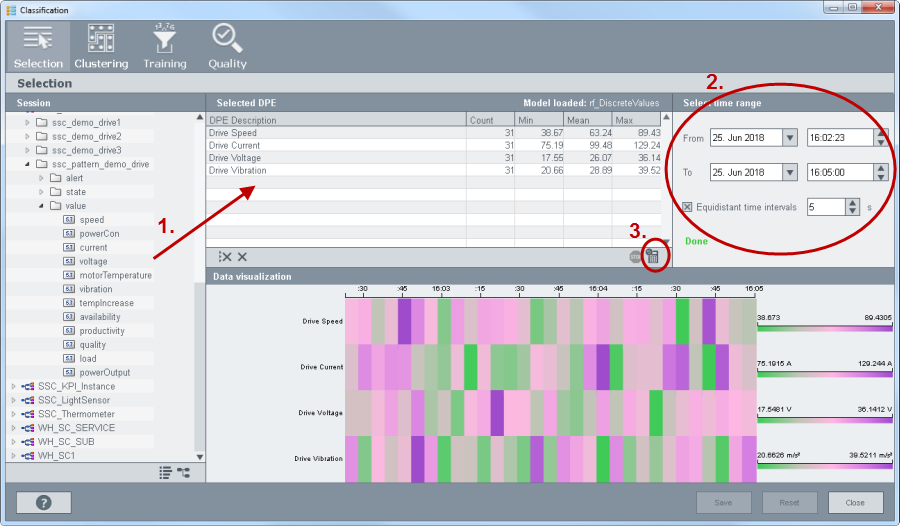Switch session to tree view icon
Screen dimensions: 900x526
(183, 473)
